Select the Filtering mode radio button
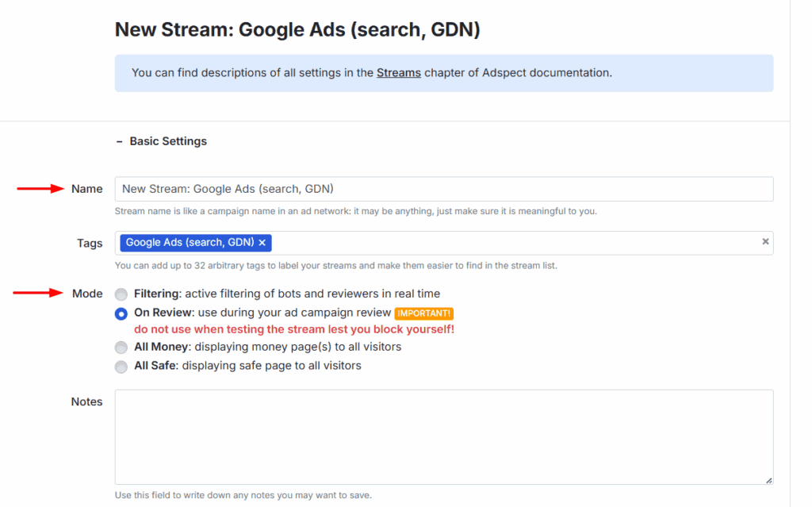This screenshot has height=507, width=812. point(121,294)
